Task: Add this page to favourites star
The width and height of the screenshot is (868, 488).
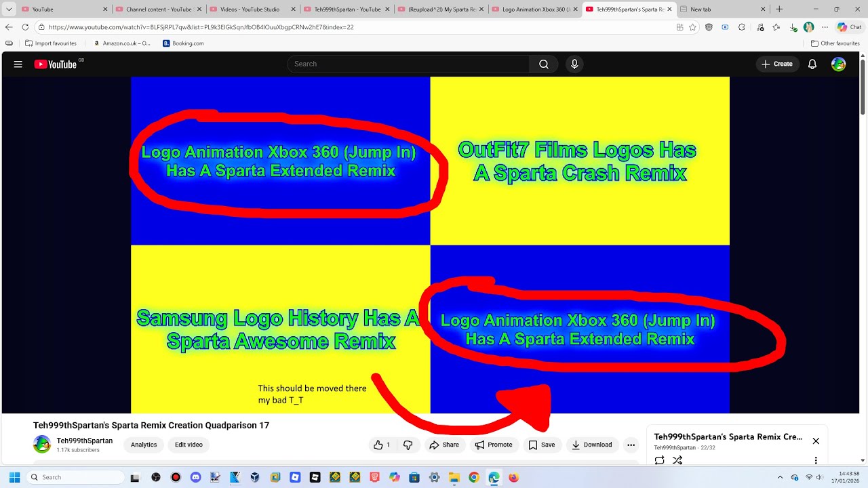Action: [x=692, y=27]
